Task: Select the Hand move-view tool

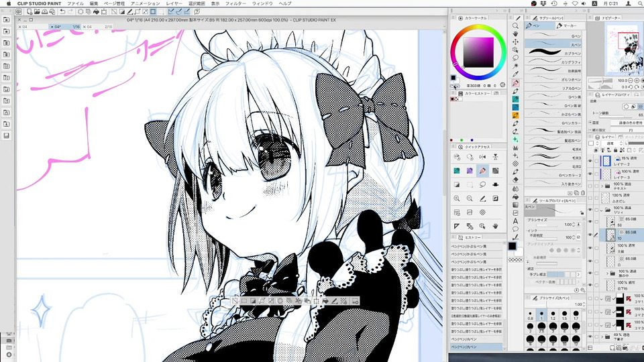Action: [x=515, y=34]
